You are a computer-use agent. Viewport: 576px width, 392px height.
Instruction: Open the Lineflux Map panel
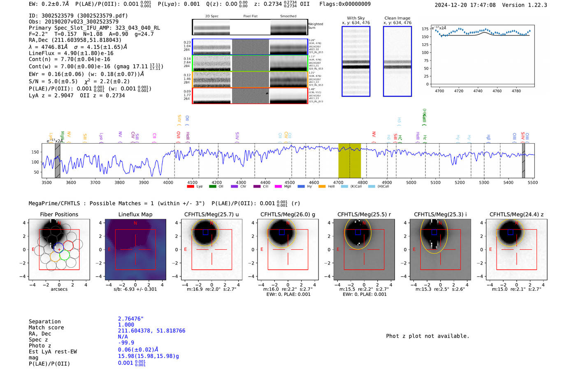(135, 249)
